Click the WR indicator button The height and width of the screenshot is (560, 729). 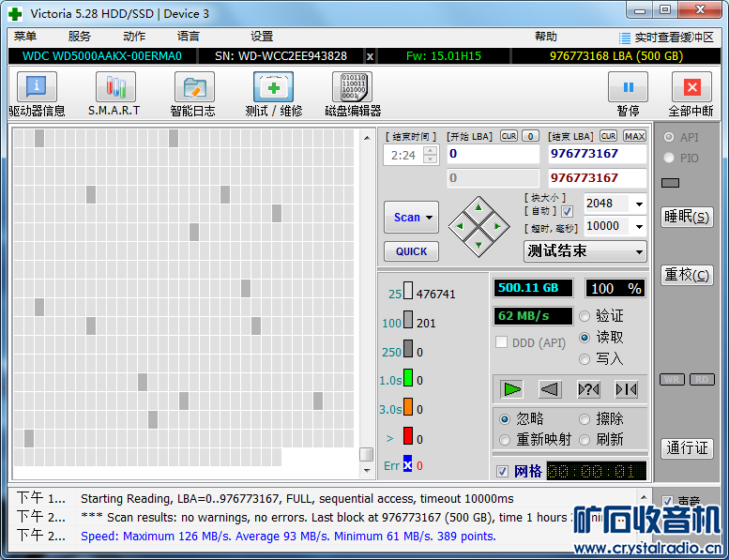click(x=672, y=379)
